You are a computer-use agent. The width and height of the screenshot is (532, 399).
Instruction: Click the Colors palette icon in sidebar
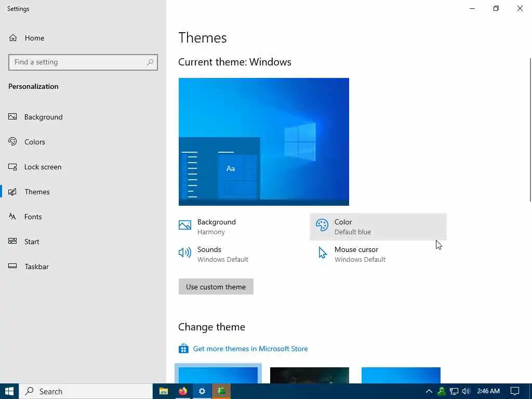[x=12, y=141]
